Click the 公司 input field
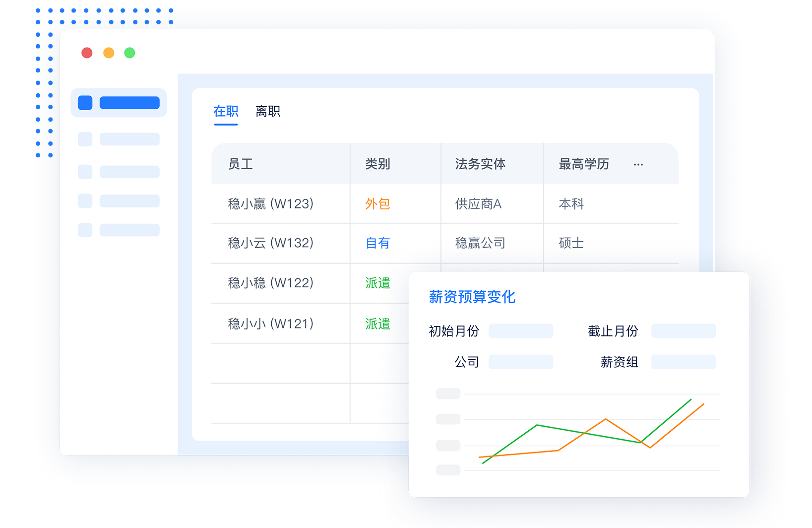This screenshot has width=812, height=528. [520, 362]
